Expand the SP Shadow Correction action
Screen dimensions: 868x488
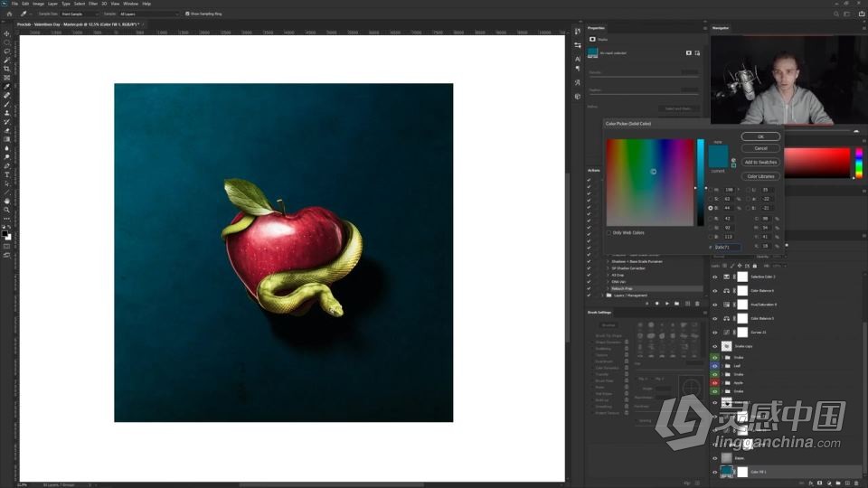click(x=608, y=268)
